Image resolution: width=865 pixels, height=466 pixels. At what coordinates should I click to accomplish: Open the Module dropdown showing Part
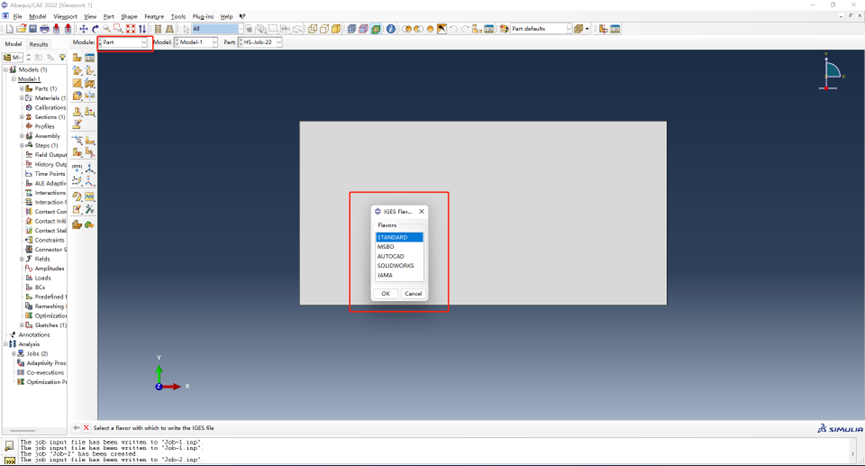(124, 42)
